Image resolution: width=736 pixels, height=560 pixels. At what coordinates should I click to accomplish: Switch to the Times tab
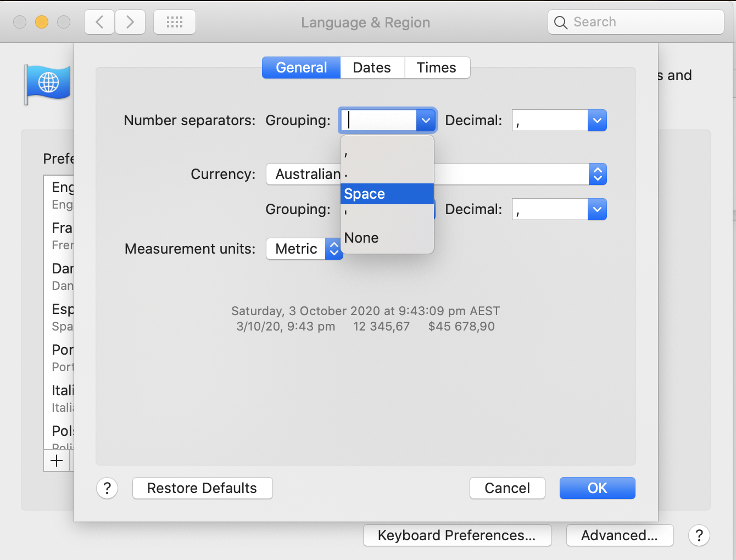coord(437,68)
